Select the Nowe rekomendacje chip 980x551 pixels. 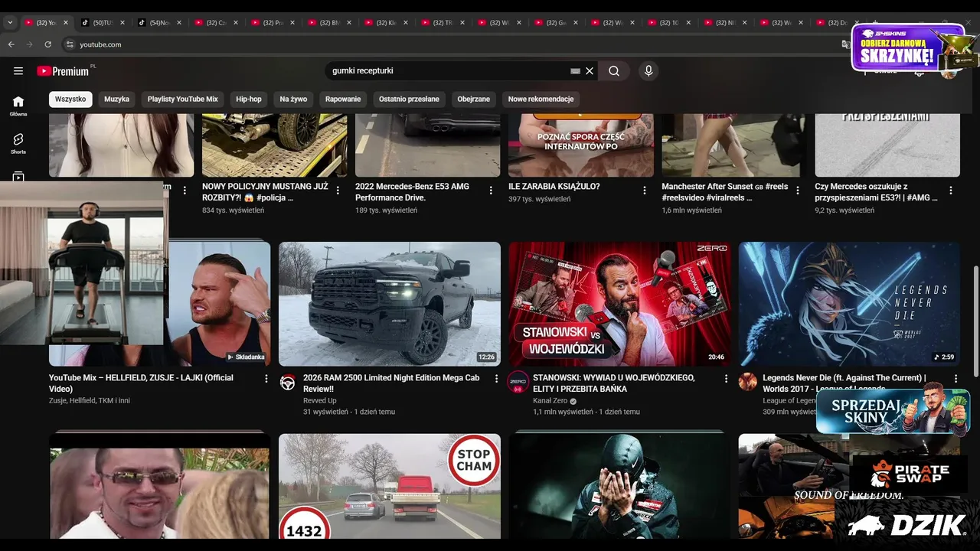point(541,99)
